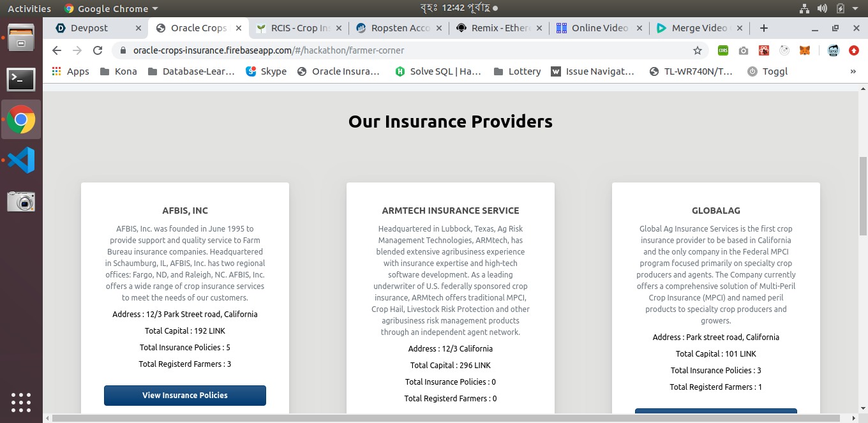Open the Database-Learning bookmark folder
868x423 pixels.
click(191, 71)
